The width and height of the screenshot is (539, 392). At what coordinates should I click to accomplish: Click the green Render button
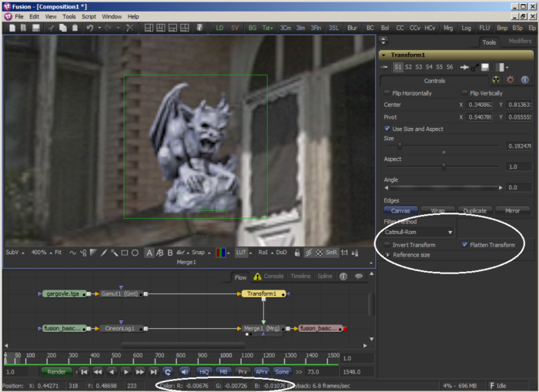point(56,372)
